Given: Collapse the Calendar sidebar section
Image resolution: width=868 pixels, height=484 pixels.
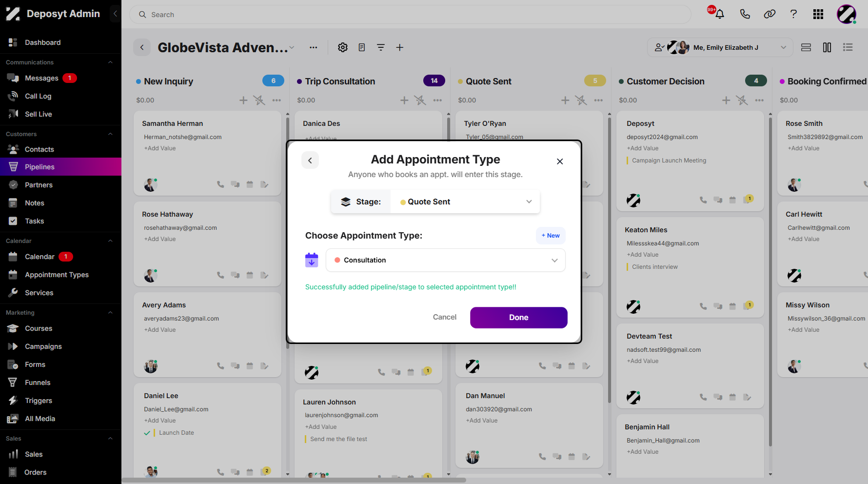Looking at the screenshot, I should [110, 241].
